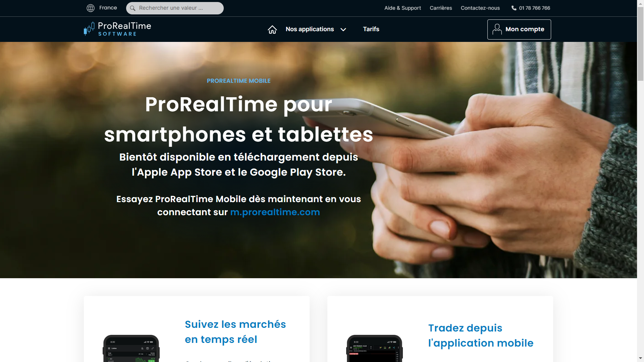Viewport: 644px width, 362px height.
Task: Click the globe language icon
Action: click(x=91, y=8)
